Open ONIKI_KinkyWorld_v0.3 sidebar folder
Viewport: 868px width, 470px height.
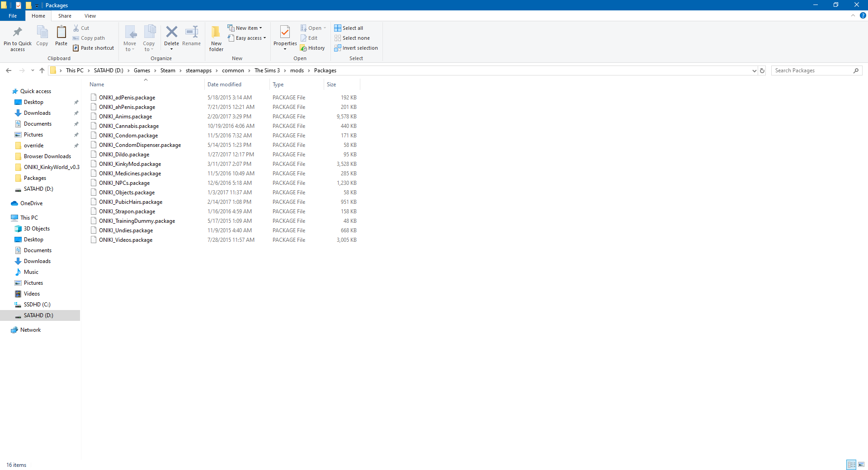click(x=52, y=167)
